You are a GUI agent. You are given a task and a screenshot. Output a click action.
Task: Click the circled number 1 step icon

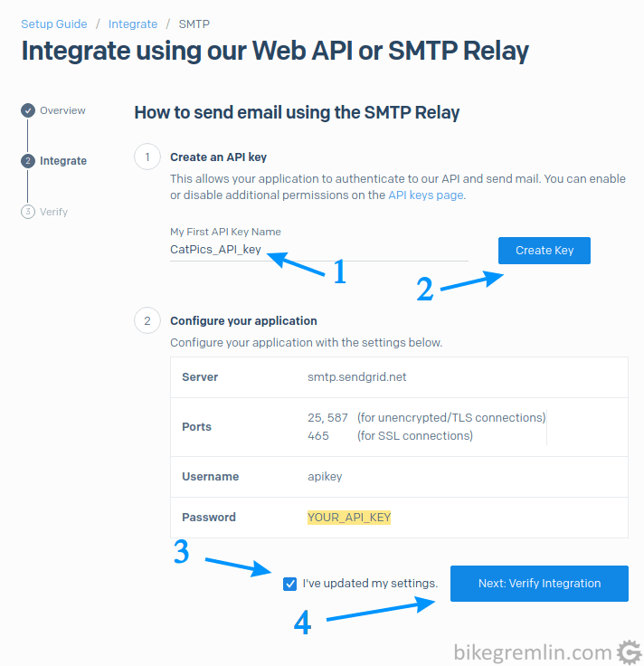tap(147, 157)
